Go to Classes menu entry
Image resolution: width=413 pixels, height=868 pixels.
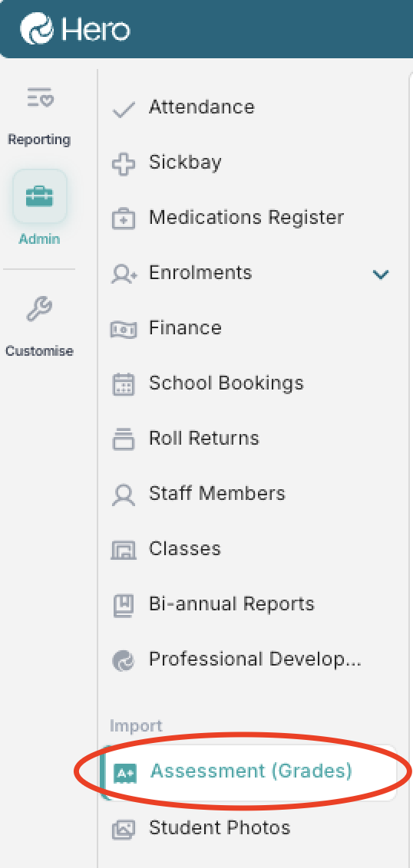[x=249, y=549]
